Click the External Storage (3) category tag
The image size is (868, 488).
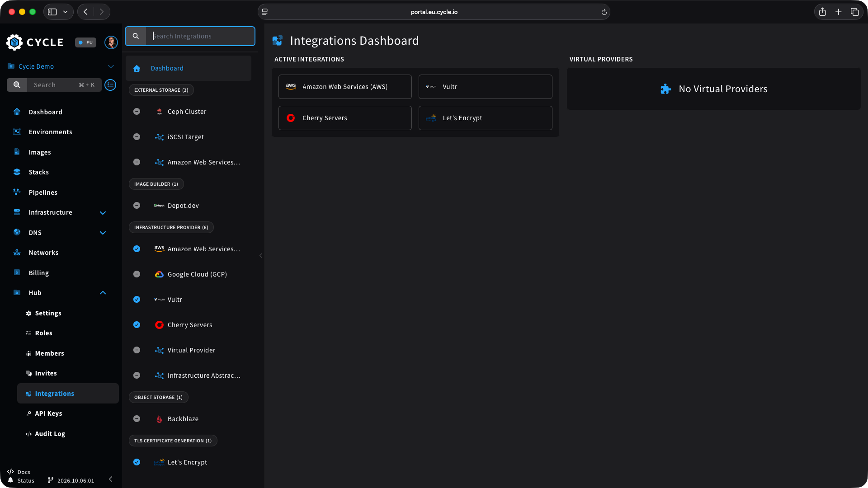(161, 90)
